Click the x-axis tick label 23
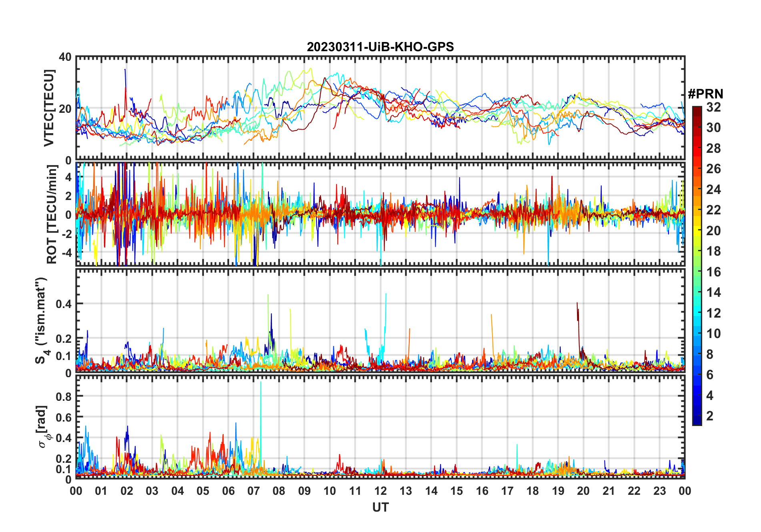 tap(659, 491)
